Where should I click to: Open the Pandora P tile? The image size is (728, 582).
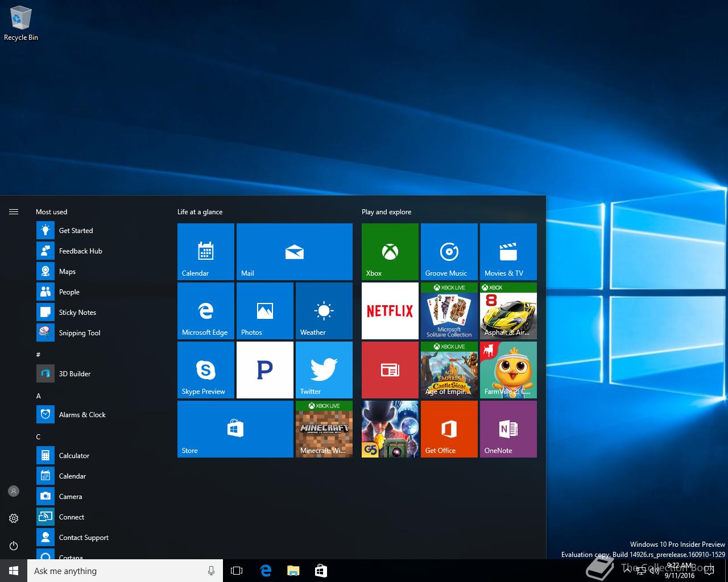265,370
